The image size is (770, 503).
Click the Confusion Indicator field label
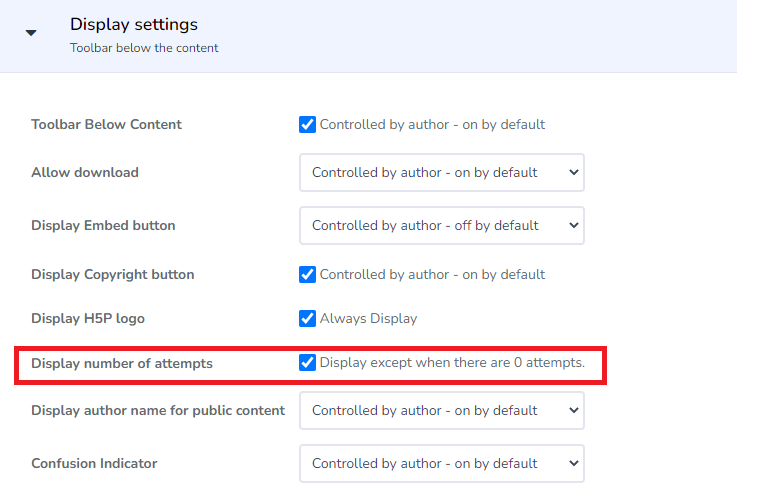coord(94,463)
